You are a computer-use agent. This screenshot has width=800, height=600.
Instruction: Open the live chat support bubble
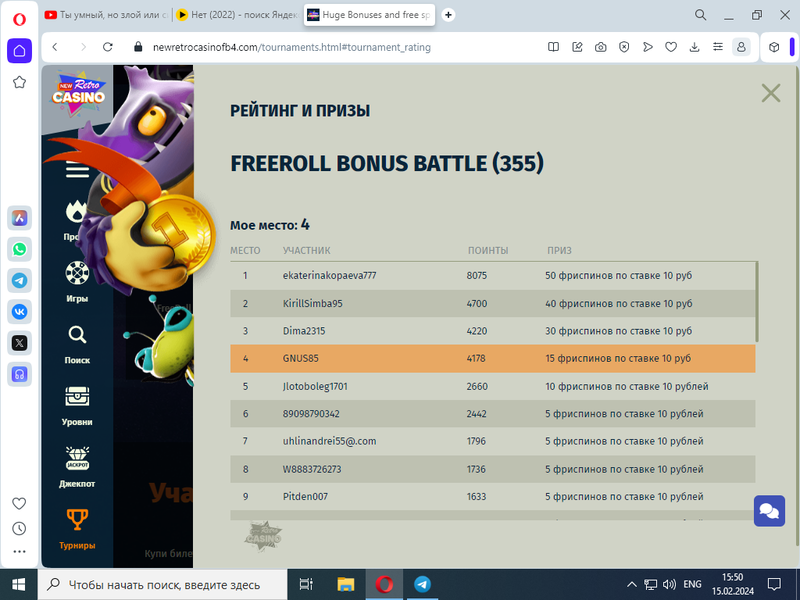(769, 510)
